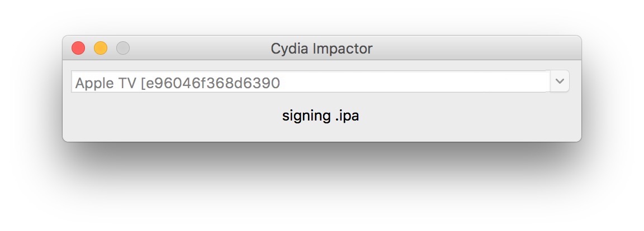Expand the device selection dropdown chevron
The height and width of the screenshot is (231, 644).
(560, 81)
